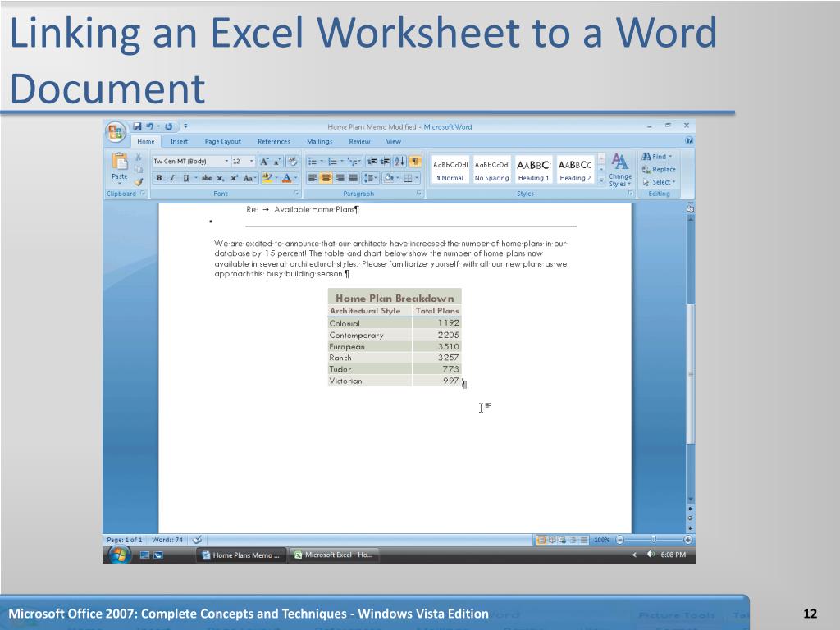Image resolution: width=840 pixels, height=630 pixels.
Task: Save the document from Quick Access Toolbar
Action: (137, 126)
